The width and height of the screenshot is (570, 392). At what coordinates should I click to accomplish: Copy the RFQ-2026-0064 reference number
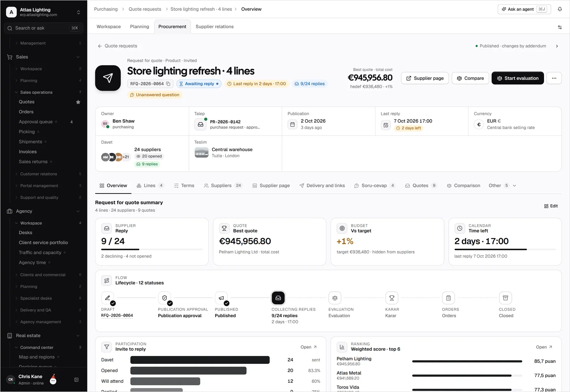pyautogui.click(x=169, y=84)
